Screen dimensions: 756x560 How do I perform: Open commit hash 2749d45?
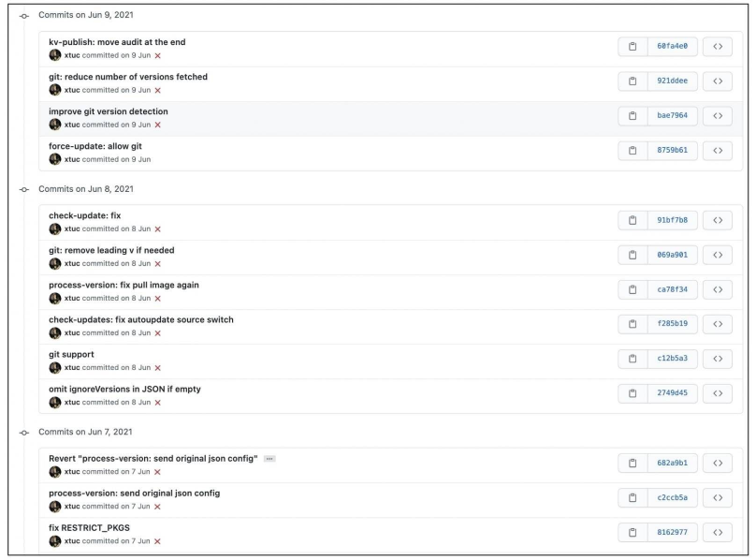672,393
